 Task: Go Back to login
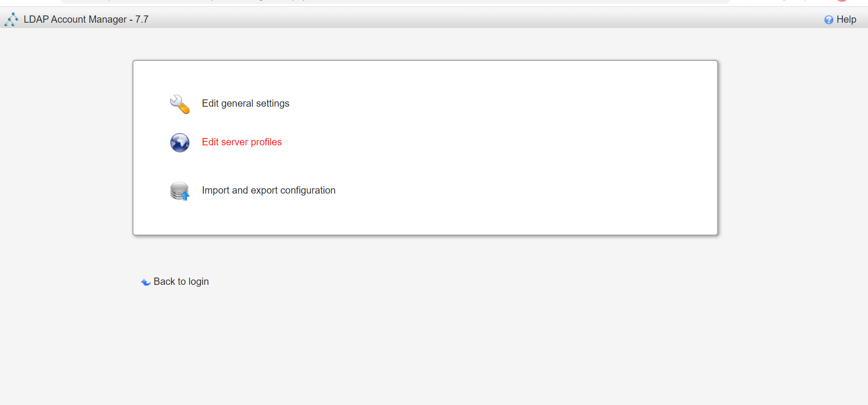181,281
